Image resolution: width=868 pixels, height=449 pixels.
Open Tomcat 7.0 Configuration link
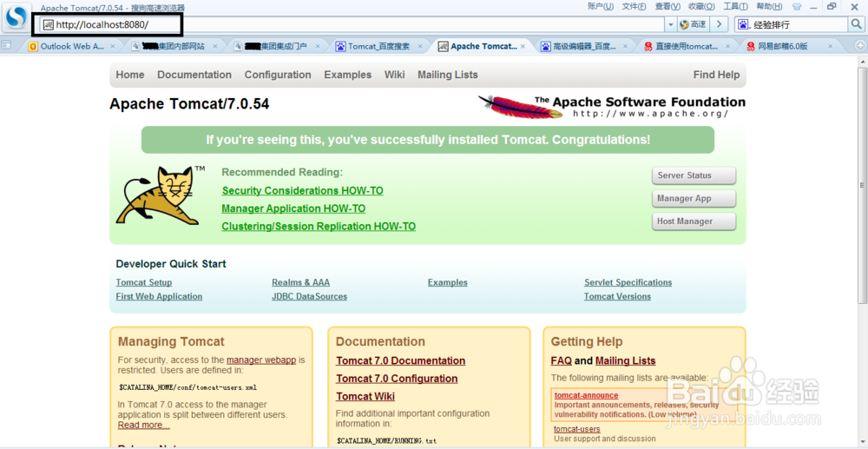[397, 379]
